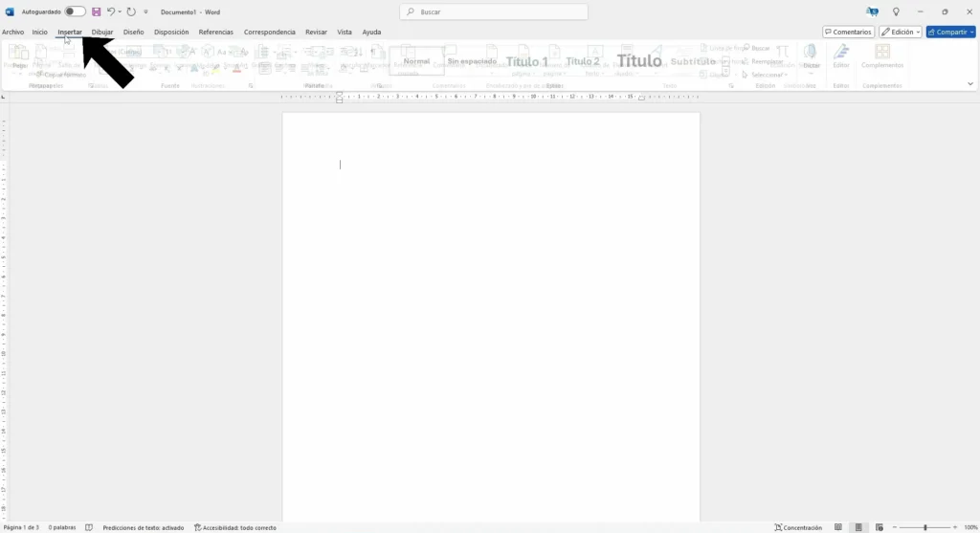
Task: Click Reemplazar in the Edición group
Action: click(763, 61)
